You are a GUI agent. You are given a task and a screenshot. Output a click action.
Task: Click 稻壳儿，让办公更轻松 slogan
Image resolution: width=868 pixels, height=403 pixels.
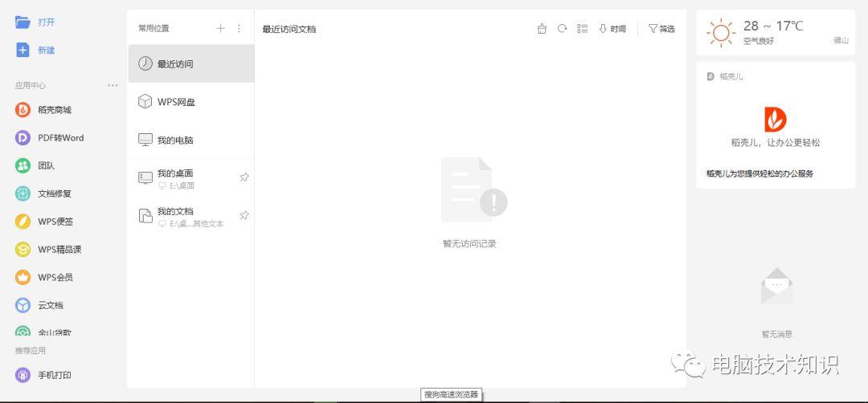tap(776, 143)
